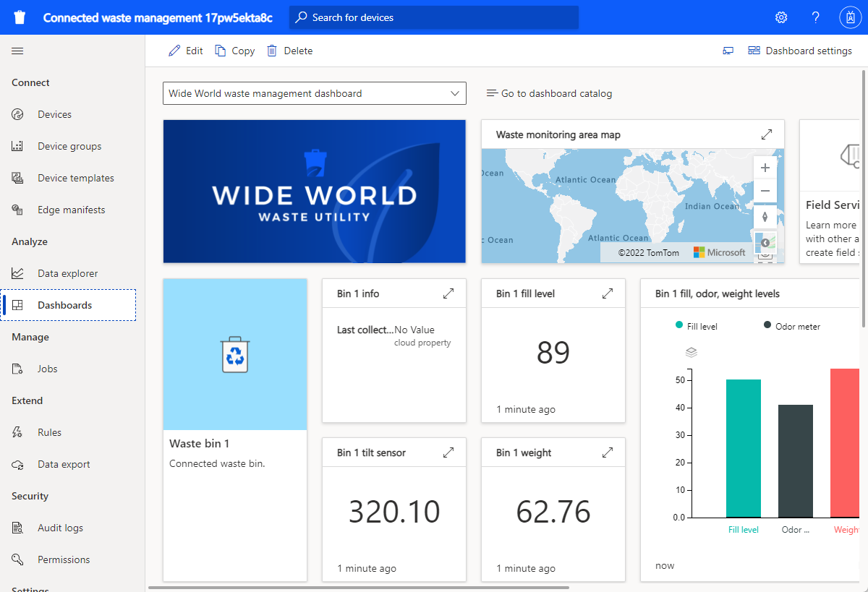The image size is (868, 592).
Task: Expand the Bin 1 weight tile
Action: (608, 452)
